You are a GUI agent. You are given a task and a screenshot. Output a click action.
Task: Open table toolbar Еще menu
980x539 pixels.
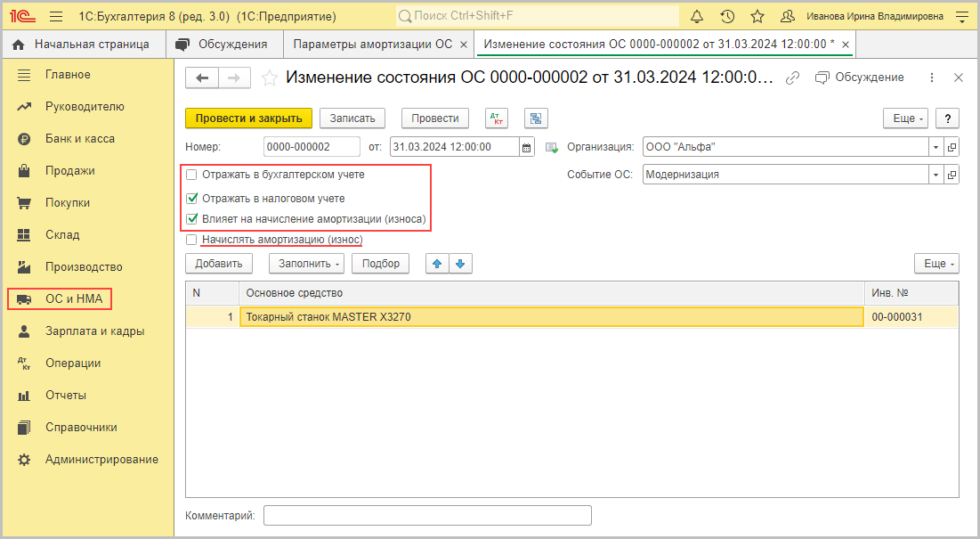coord(937,264)
